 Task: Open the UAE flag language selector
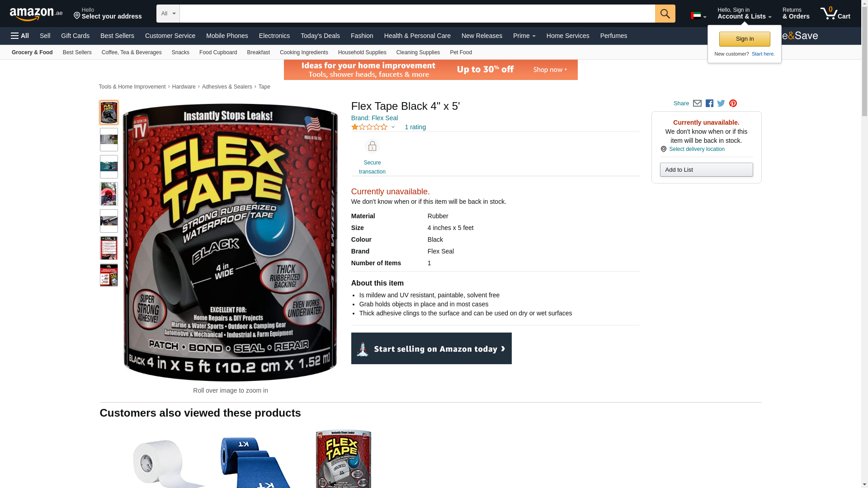698,16
